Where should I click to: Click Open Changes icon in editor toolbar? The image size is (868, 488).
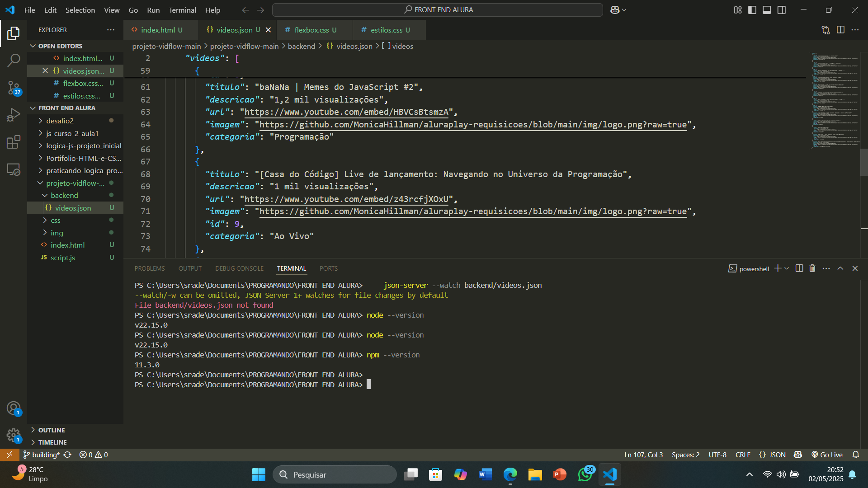click(x=826, y=30)
